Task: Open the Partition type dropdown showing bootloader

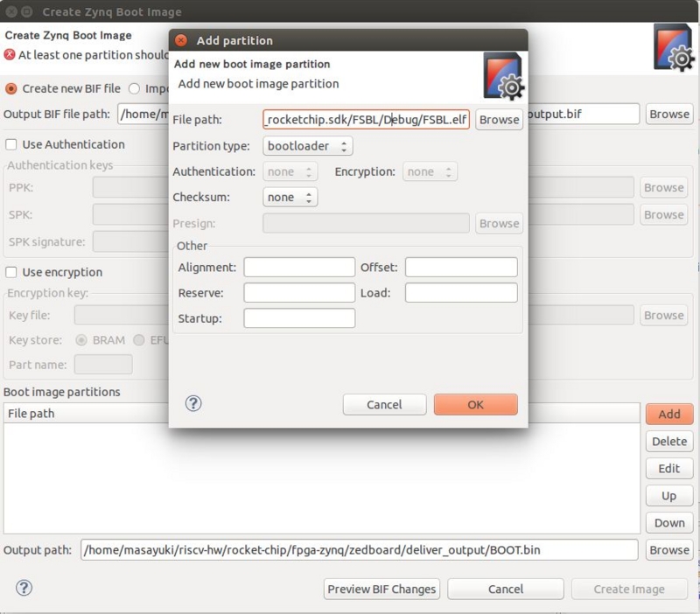Action: pos(306,145)
